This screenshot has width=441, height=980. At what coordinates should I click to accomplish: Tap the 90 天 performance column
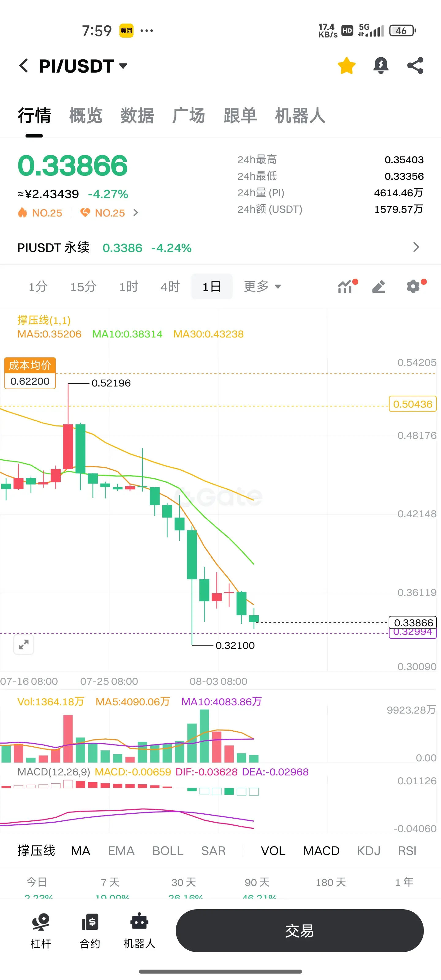click(257, 887)
